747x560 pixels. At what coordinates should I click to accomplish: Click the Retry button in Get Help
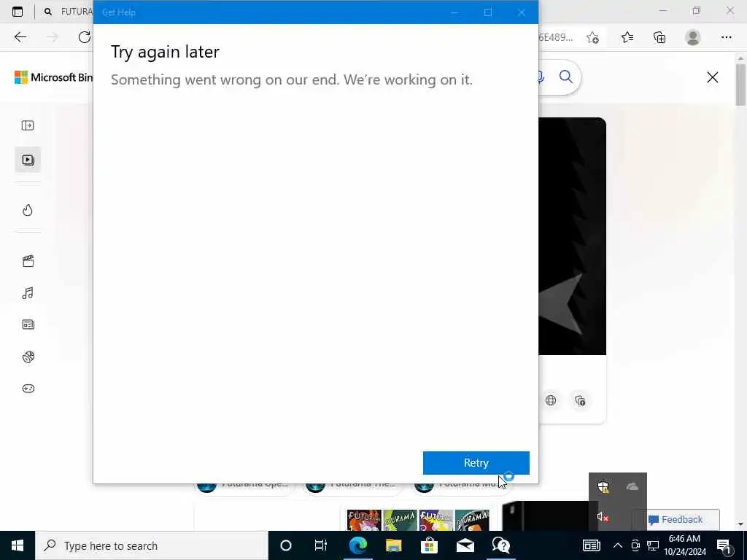coord(476,462)
